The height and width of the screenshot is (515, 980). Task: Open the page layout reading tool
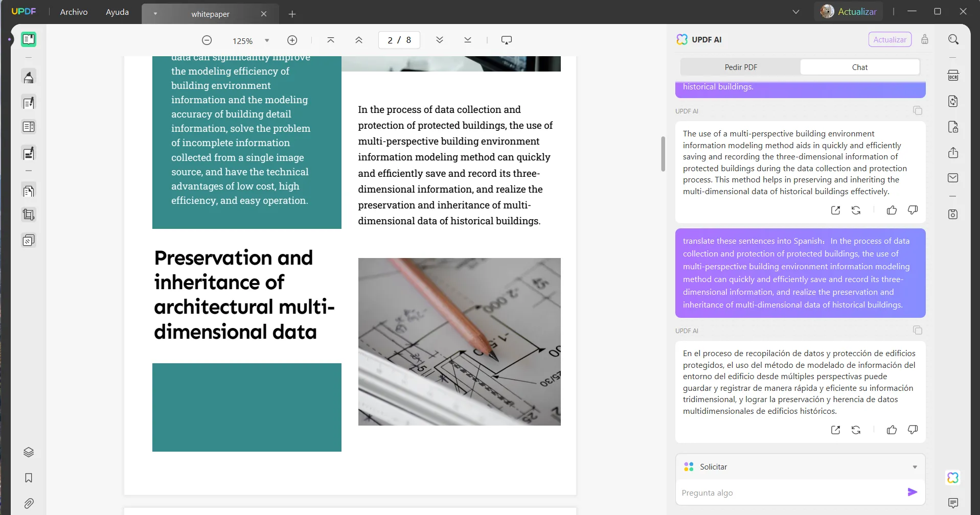(x=29, y=127)
